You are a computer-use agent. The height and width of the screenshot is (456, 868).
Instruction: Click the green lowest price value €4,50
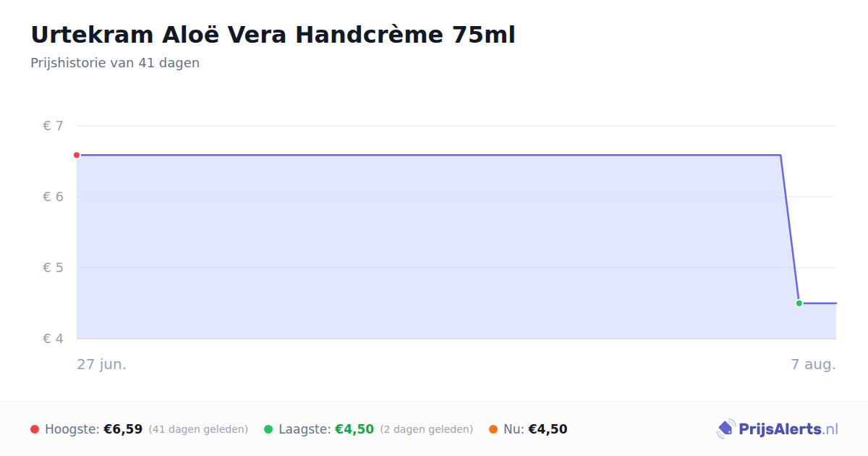[354, 429]
